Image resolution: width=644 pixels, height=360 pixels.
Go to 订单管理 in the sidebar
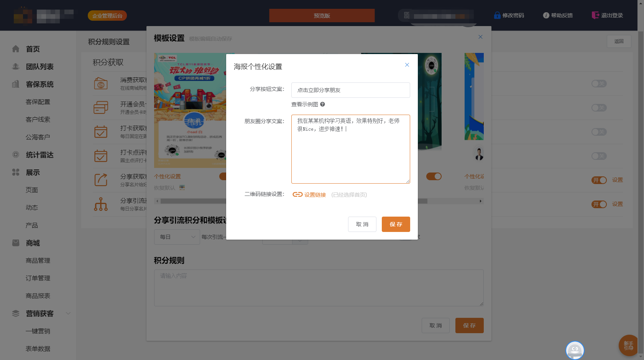(x=38, y=278)
